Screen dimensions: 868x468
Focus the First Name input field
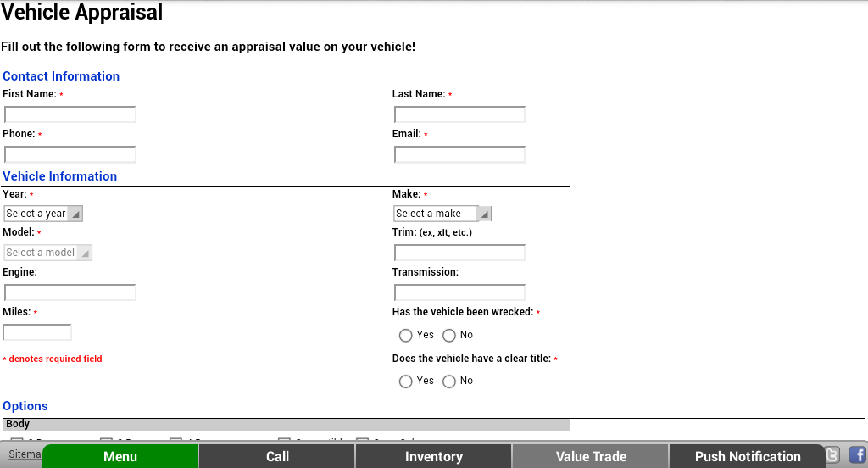tap(70, 114)
